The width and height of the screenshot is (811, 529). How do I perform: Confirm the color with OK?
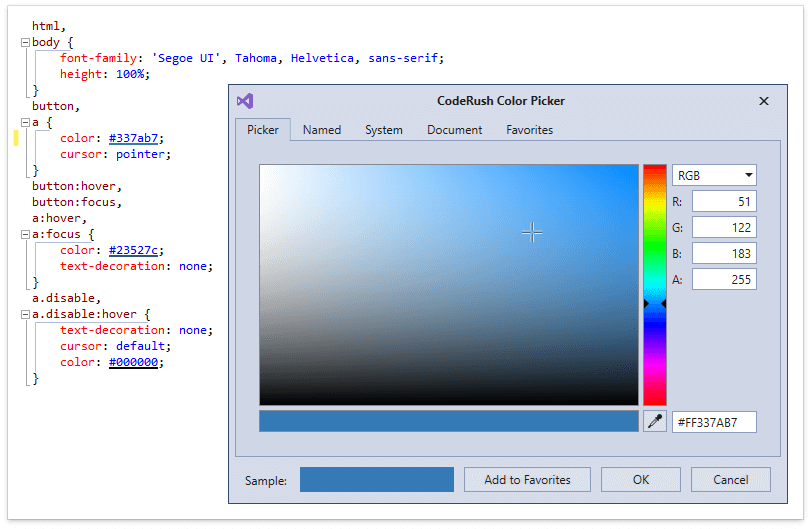coord(641,480)
